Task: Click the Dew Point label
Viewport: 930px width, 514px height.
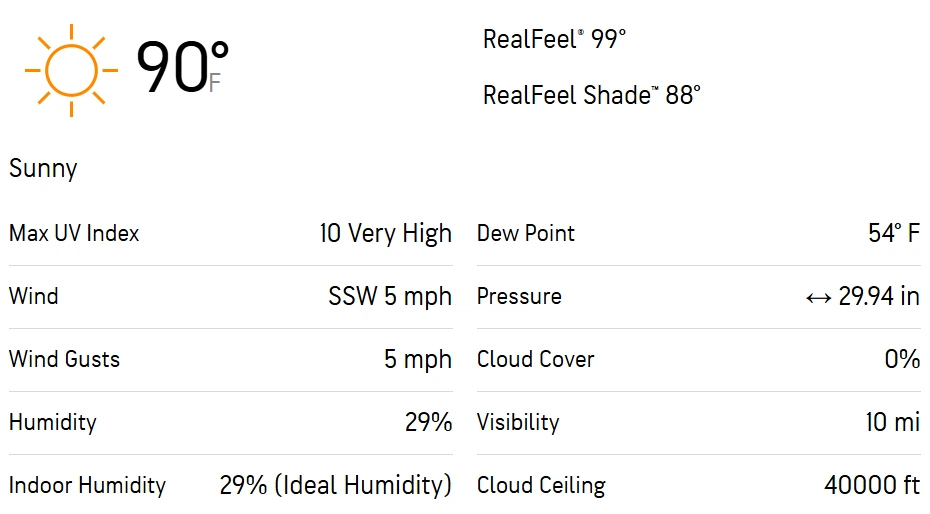Action: (x=526, y=233)
